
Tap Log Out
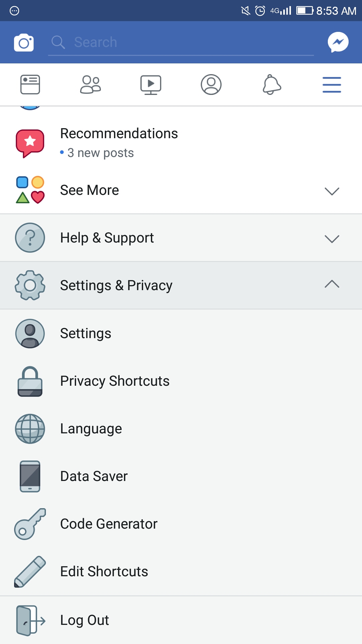[x=84, y=620]
